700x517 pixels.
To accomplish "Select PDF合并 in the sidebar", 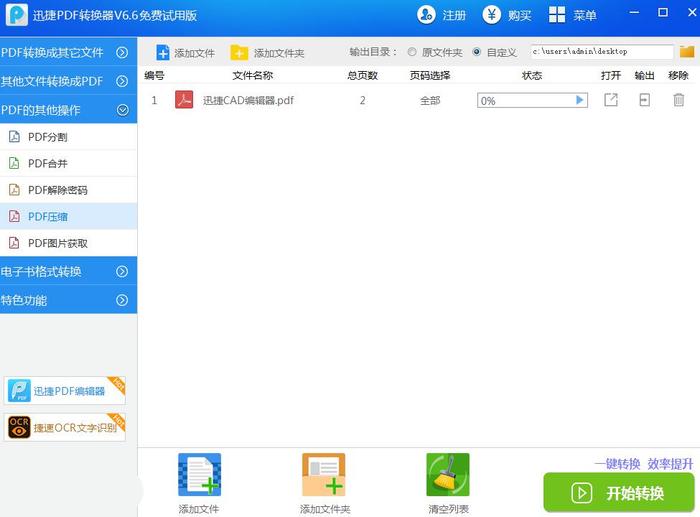I will pyautogui.click(x=68, y=163).
